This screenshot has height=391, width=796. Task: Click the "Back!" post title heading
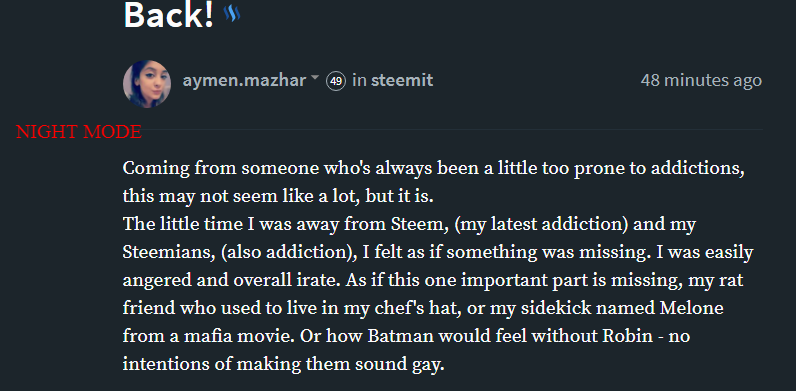(169, 14)
